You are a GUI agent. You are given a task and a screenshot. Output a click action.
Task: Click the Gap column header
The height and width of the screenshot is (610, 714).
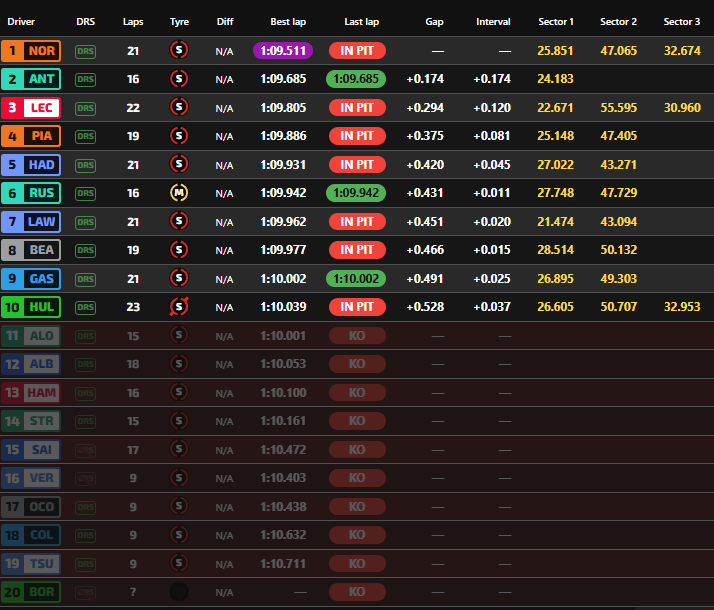(433, 21)
